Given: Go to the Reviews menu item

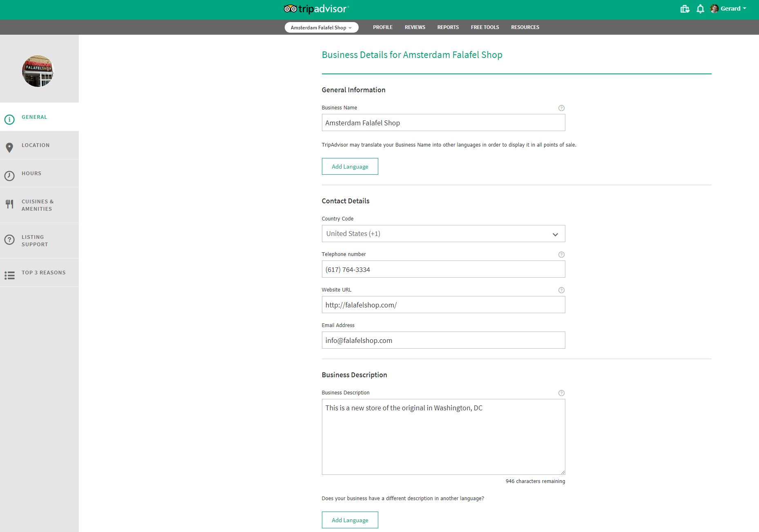Looking at the screenshot, I should (x=415, y=27).
